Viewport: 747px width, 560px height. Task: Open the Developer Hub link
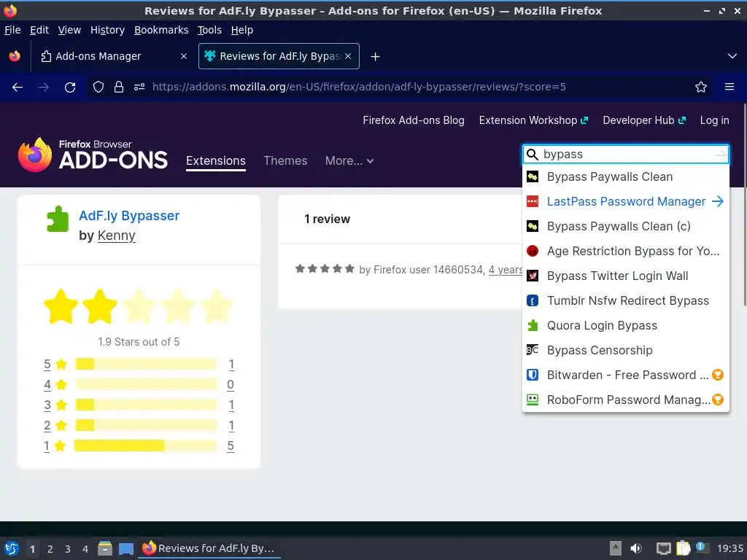pyautogui.click(x=644, y=120)
